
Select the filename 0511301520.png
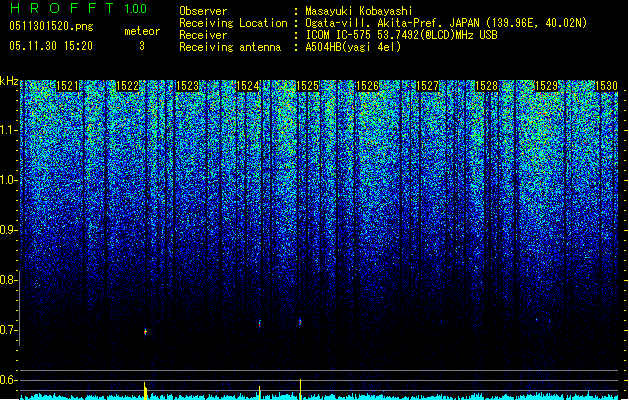click(51, 26)
